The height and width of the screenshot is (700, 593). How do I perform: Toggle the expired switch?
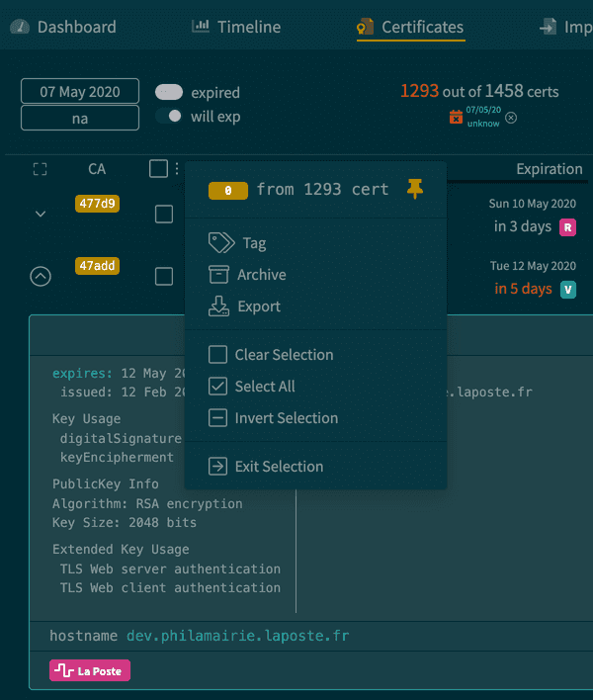169,92
